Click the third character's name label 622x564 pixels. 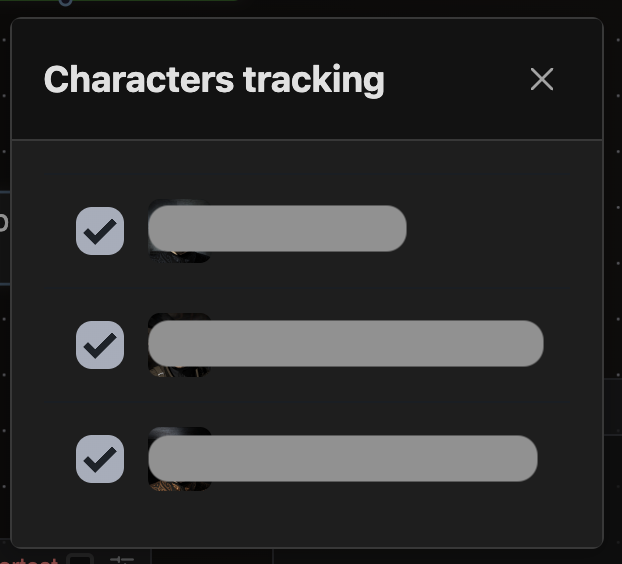click(x=342, y=458)
